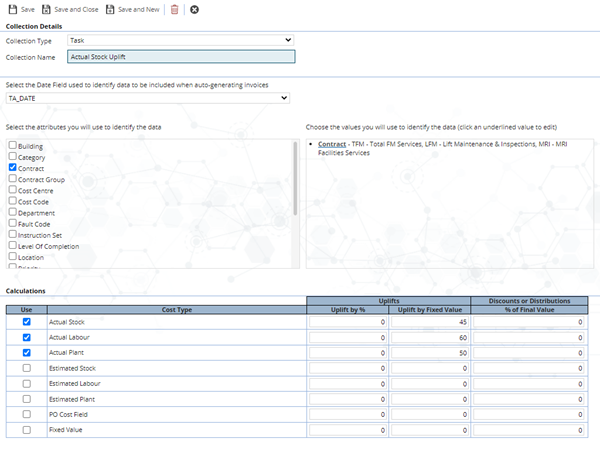Viewport: 600px width, 449px height.
Task: Click the Save and Close icon
Action: (x=47, y=9)
